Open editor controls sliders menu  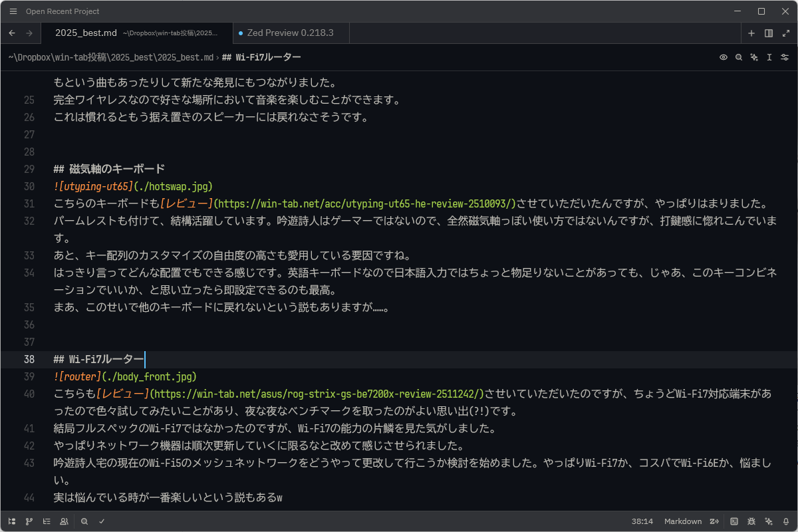[x=785, y=57]
